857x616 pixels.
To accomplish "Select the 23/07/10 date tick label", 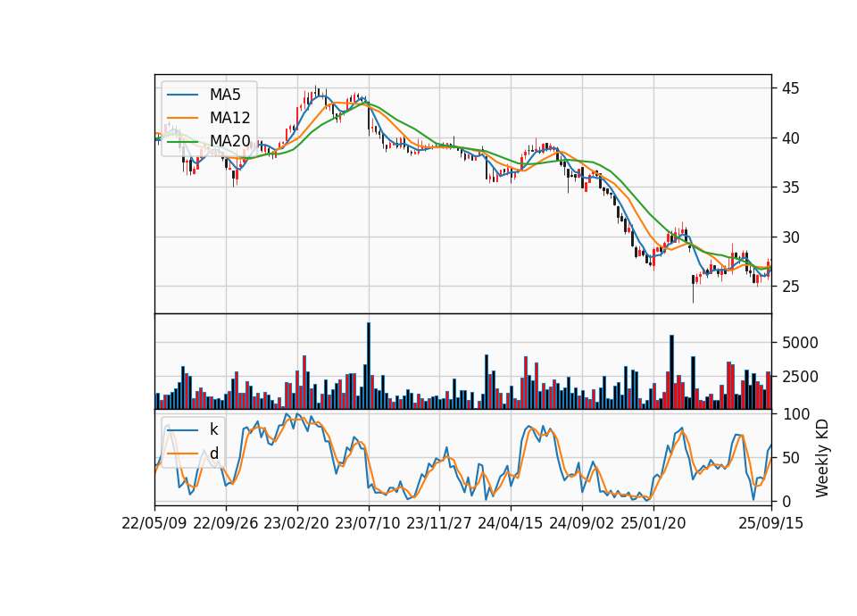I will 368,523.
